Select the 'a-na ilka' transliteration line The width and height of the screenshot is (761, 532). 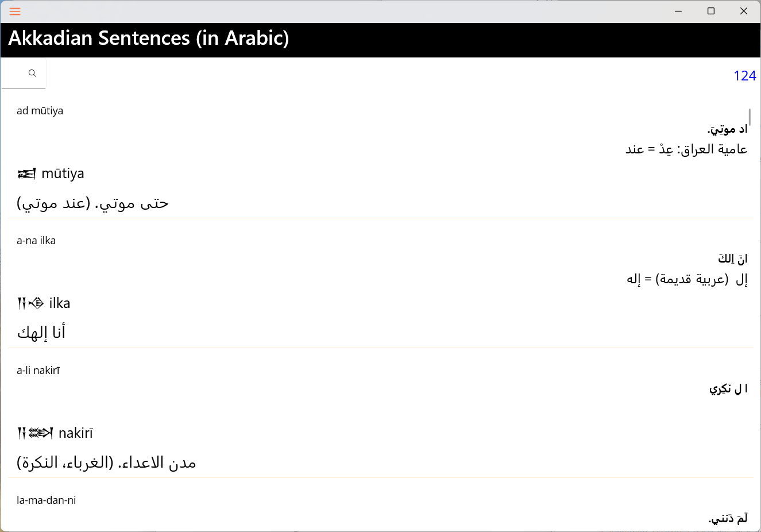click(36, 241)
